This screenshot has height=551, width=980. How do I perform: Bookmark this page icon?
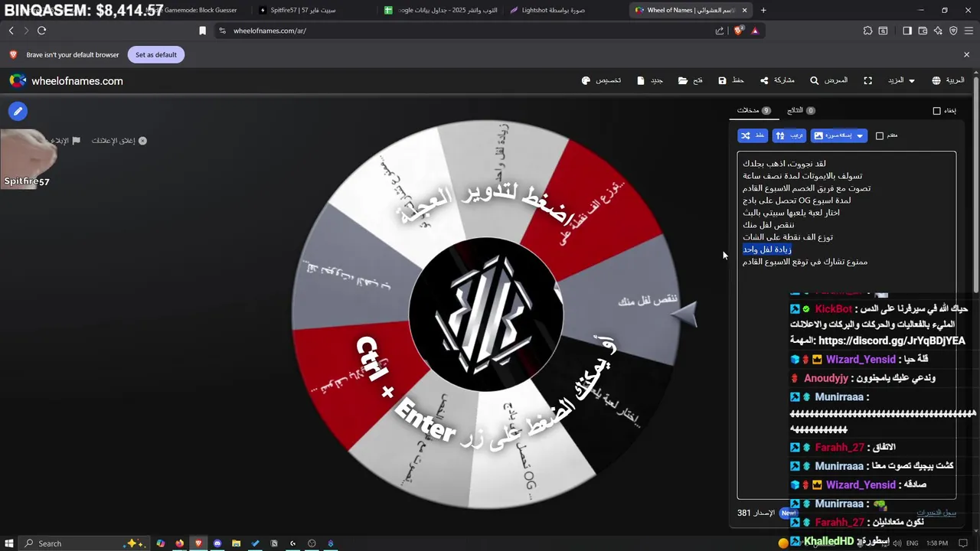202,31
